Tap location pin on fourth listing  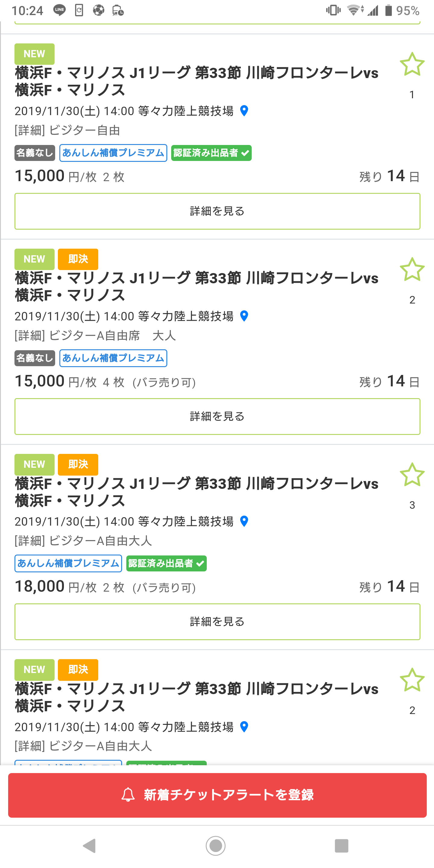(244, 726)
